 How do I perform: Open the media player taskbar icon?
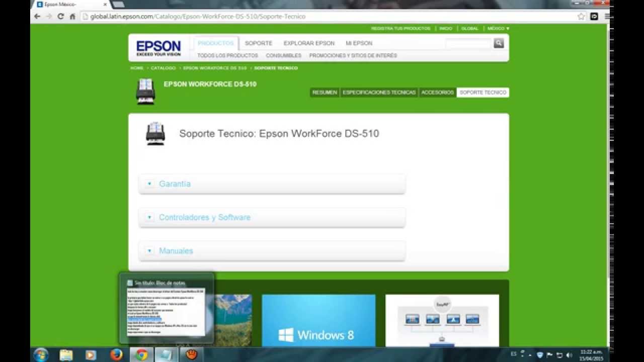coord(91,354)
